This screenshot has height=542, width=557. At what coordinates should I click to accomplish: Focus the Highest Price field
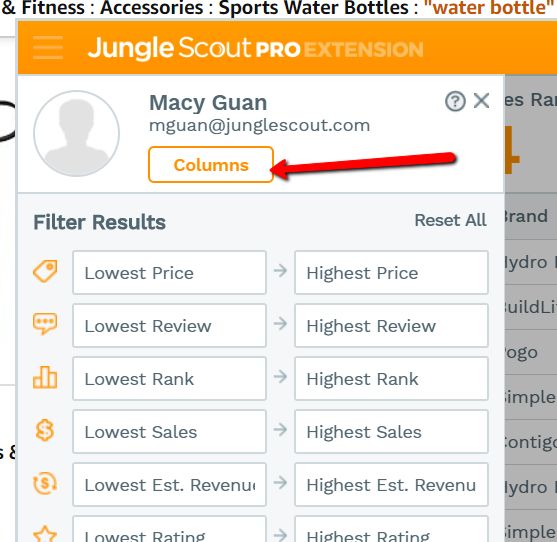click(x=391, y=273)
